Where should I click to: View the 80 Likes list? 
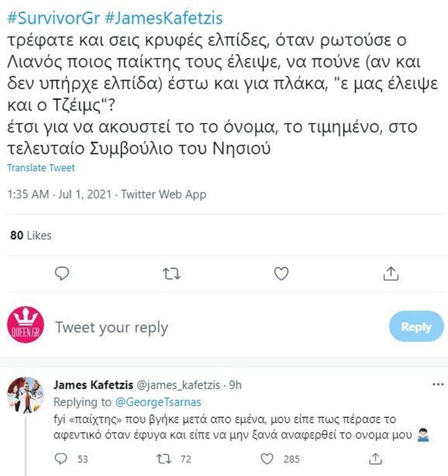coord(31,235)
